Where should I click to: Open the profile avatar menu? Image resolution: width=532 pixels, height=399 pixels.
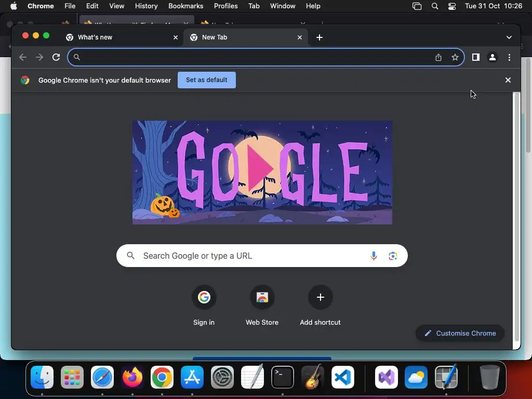pyautogui.click(x=493, y=57)
